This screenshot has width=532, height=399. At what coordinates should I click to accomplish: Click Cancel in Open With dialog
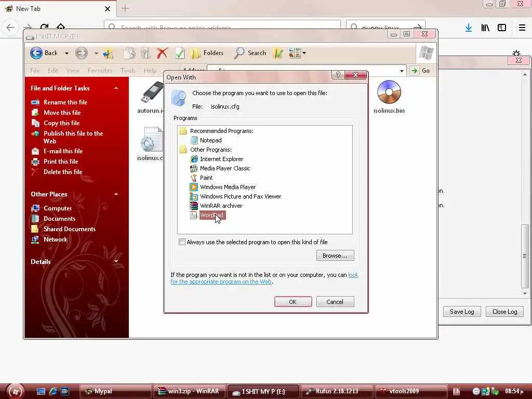point(335,302)
